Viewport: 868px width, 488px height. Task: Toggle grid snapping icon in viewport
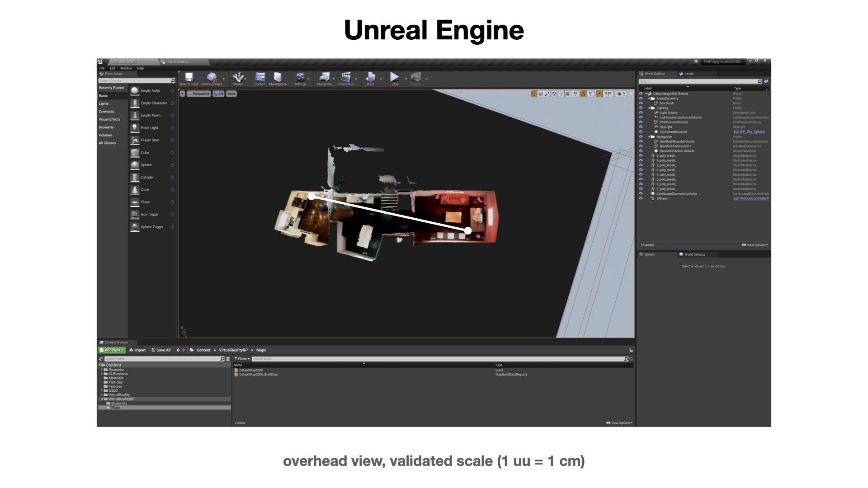click(567, 94)
